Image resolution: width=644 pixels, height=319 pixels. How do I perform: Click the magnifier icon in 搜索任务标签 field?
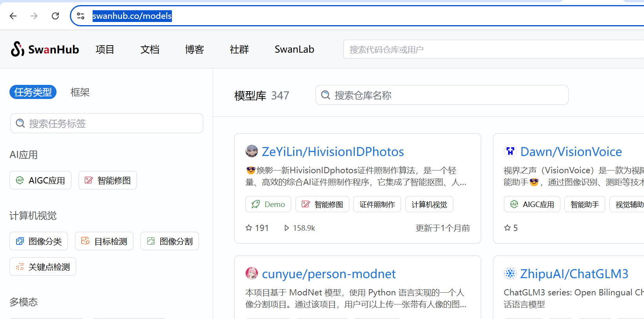coord(20,123)
